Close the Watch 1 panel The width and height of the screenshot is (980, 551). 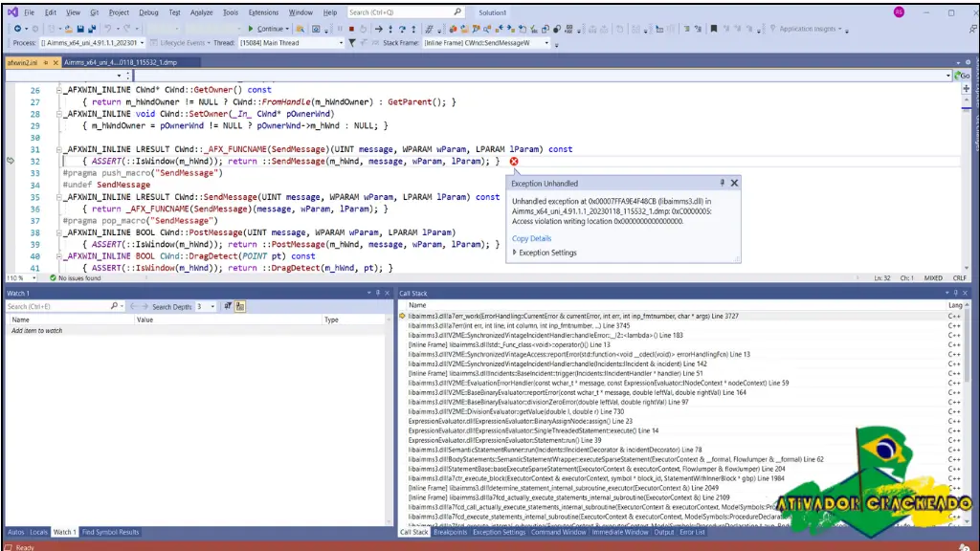[387, 293]
